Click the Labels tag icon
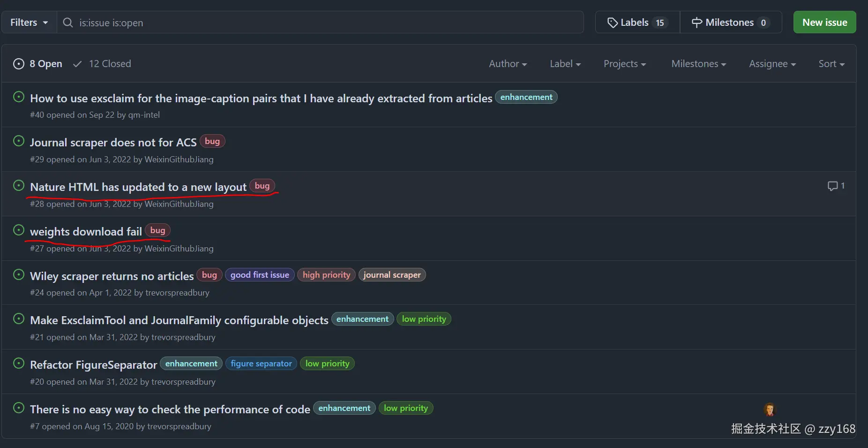 [612, 23]
